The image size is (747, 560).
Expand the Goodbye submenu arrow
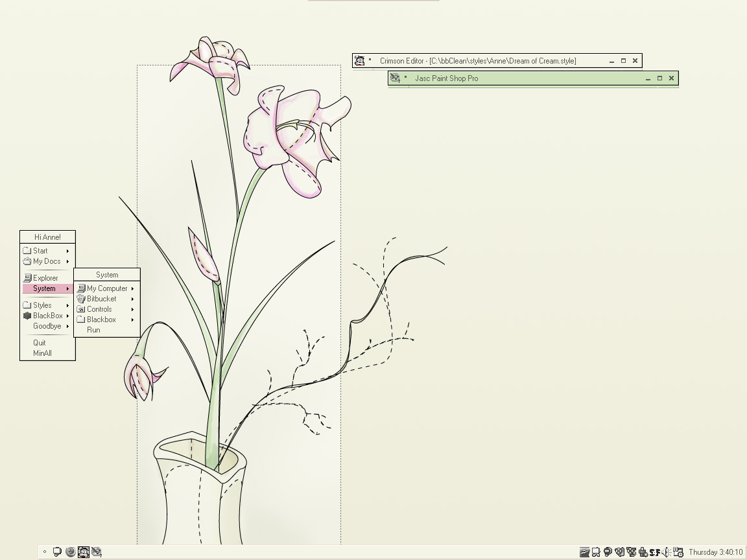tap(67, 326)
